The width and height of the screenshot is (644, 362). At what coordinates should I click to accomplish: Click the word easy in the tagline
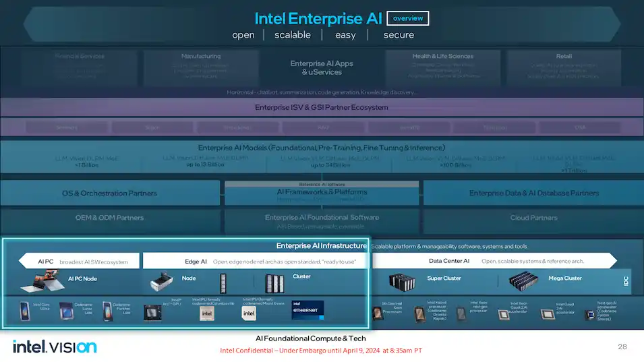pos(345,35)
